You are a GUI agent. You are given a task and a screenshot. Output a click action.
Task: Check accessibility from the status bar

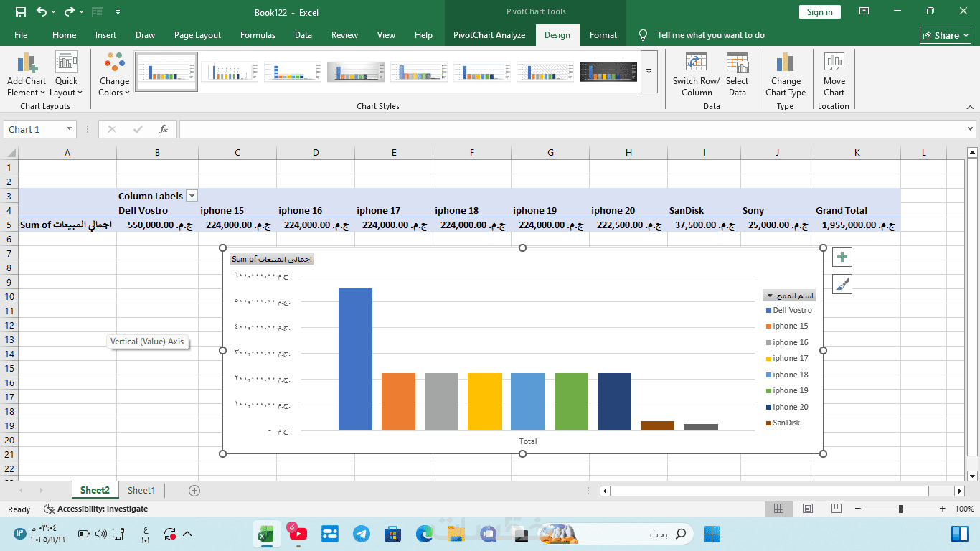coord(96,509)
